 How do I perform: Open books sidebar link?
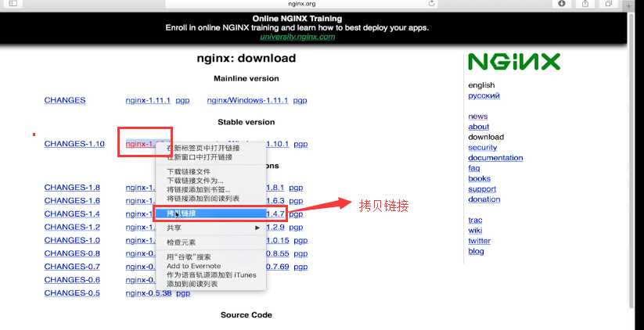[479, 178]
